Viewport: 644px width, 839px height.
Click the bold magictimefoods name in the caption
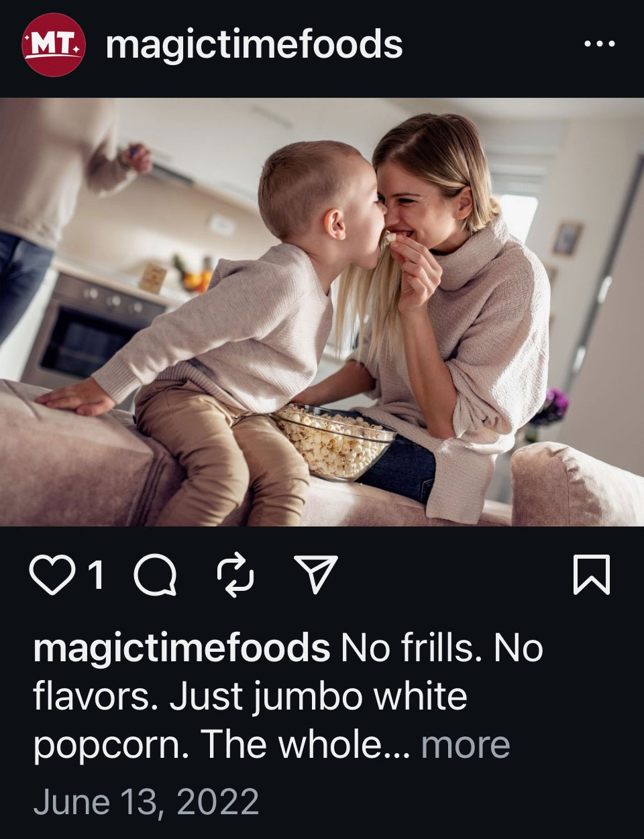click(181, 649)
